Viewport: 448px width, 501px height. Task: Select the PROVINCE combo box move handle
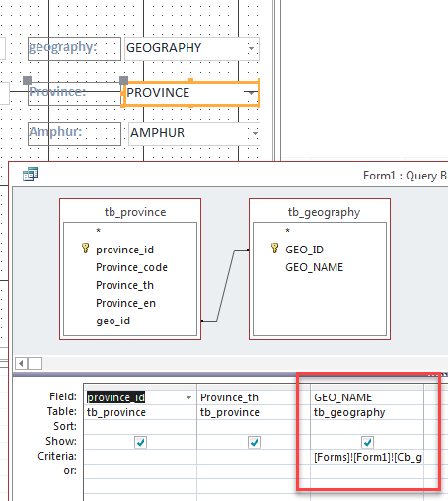123,80
